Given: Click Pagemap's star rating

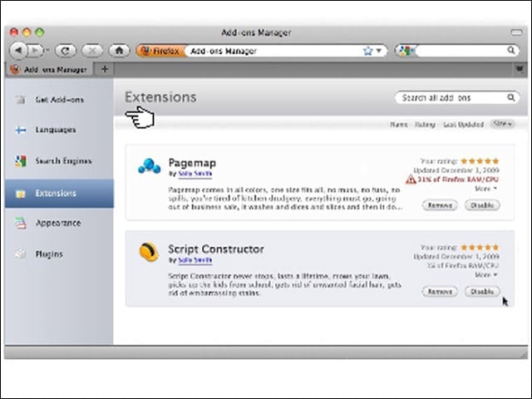Looking at the screenshot, I should [x=480, y=160].
